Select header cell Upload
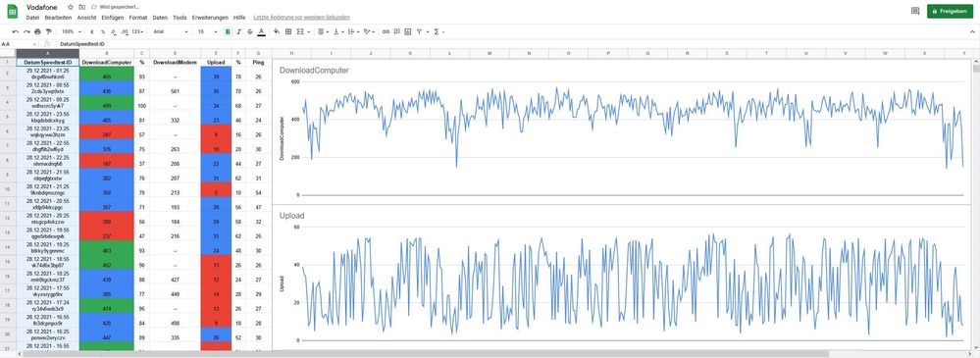This screenshot has height=358, width=980. (216, 63)
